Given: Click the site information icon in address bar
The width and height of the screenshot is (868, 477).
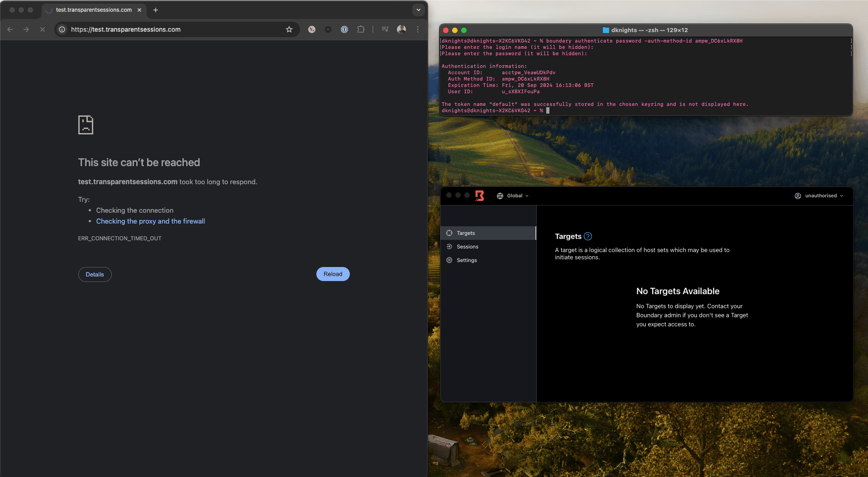Looking at the screenshot, I should (62, 29).
